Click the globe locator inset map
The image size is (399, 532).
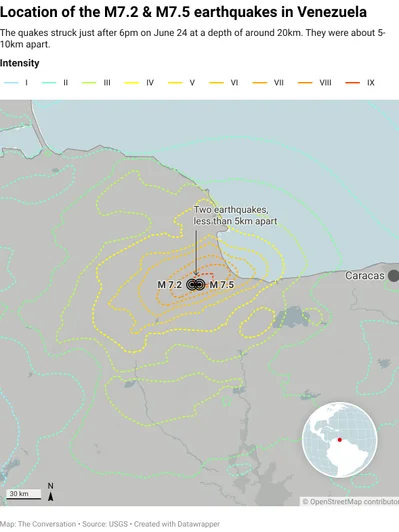(x=340, y=440)
